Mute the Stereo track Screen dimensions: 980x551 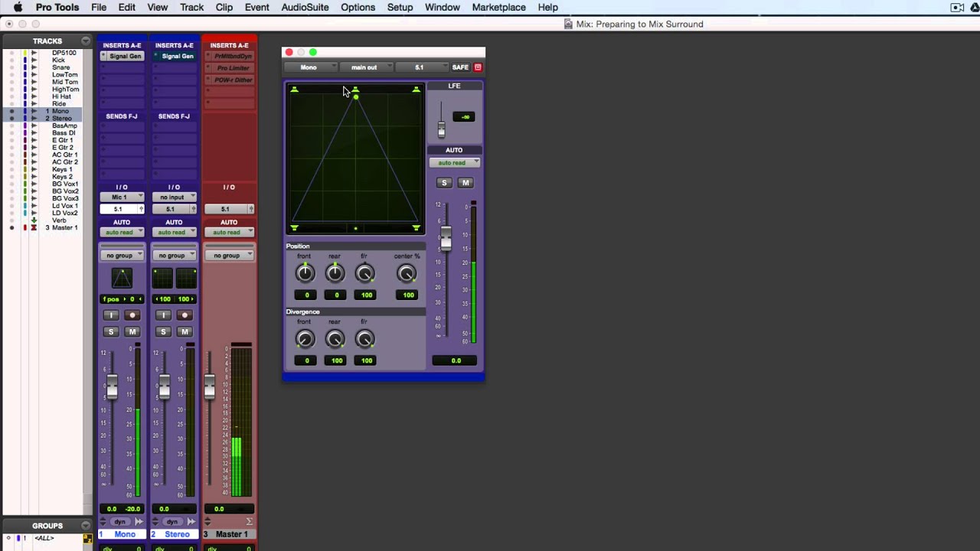coord(185,331)
